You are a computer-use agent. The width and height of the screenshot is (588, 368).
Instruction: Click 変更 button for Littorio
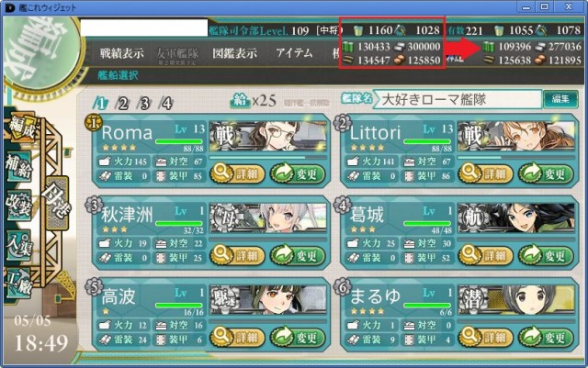click(546, 173)
